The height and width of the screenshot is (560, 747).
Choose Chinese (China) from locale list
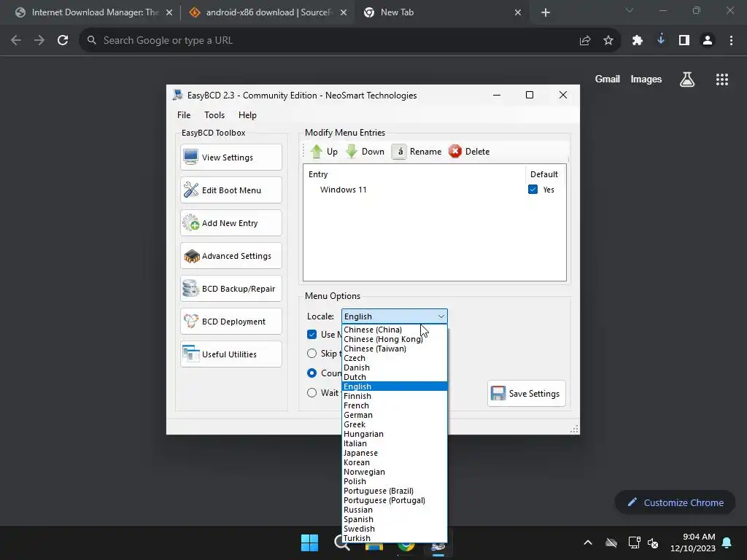click(395, 330)
